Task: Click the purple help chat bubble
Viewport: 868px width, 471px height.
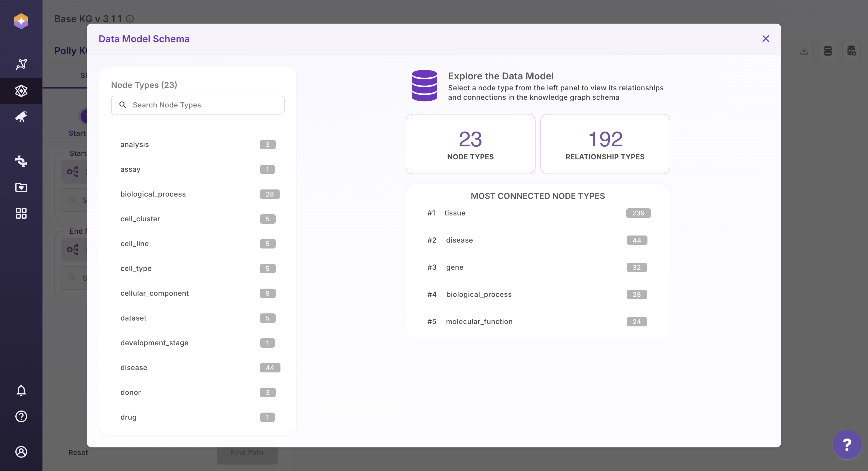Action: pos(847,445)
